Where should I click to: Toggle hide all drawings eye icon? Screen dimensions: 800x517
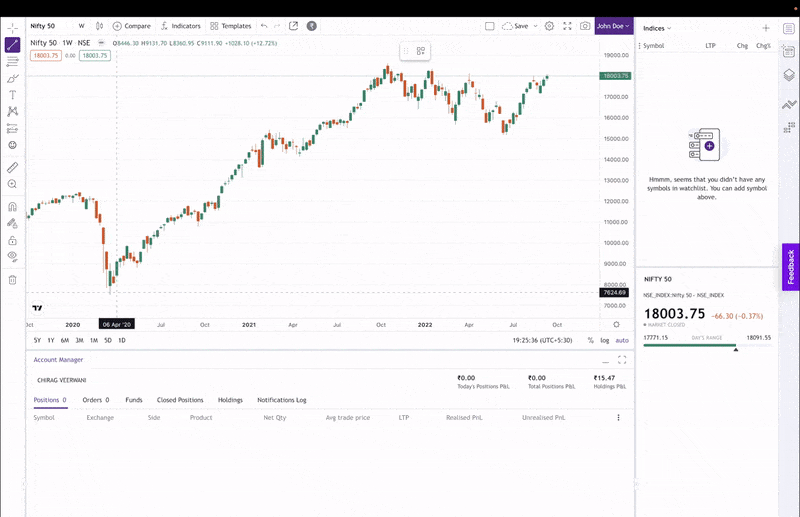[12, 256]
